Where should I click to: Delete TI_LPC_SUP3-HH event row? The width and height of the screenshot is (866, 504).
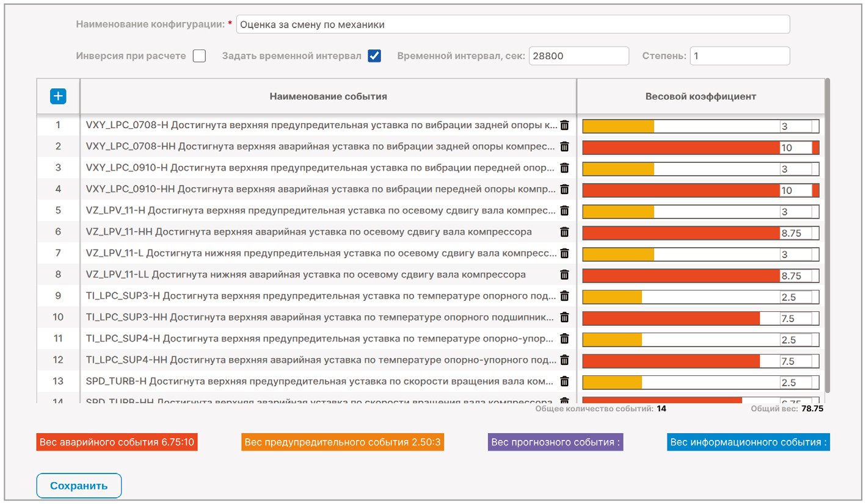[564, 317]
